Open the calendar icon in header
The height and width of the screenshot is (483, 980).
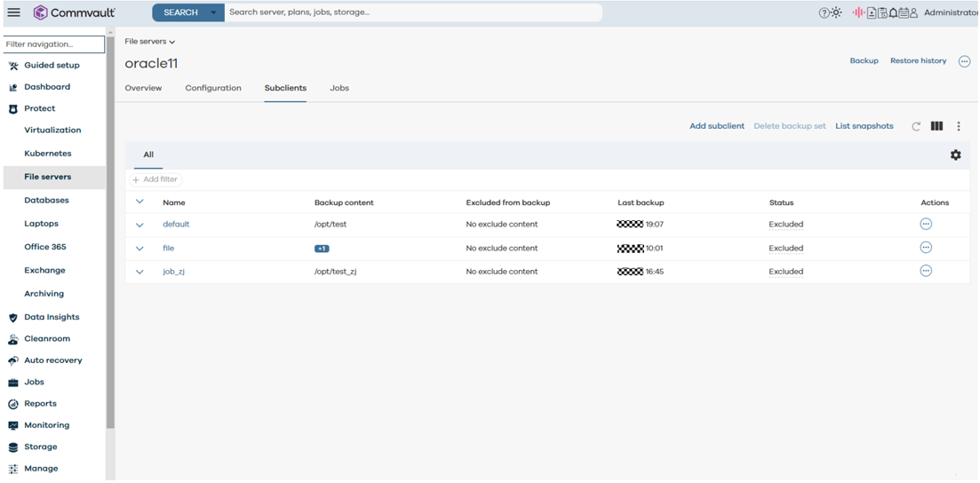(x=904, y=12)
